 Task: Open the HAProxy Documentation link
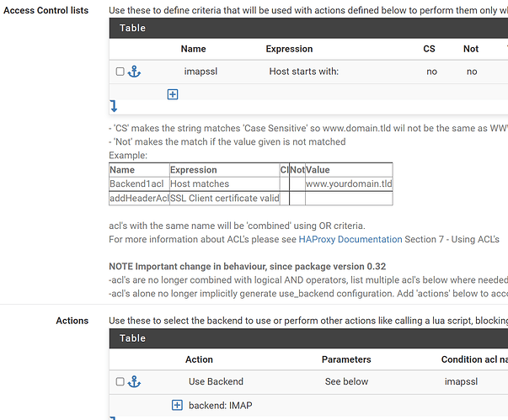[350, 239]
